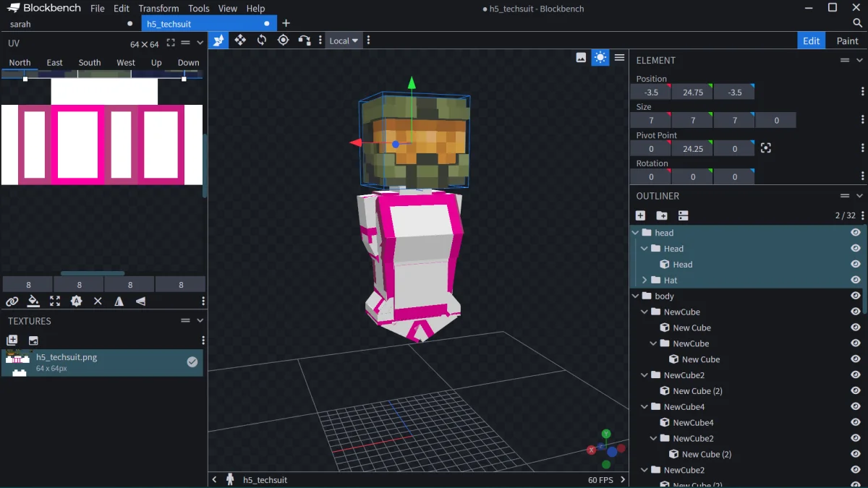Collapse the Outliner panel chevron
Viewport: 868px width, 488px height.
click(860, 196)
